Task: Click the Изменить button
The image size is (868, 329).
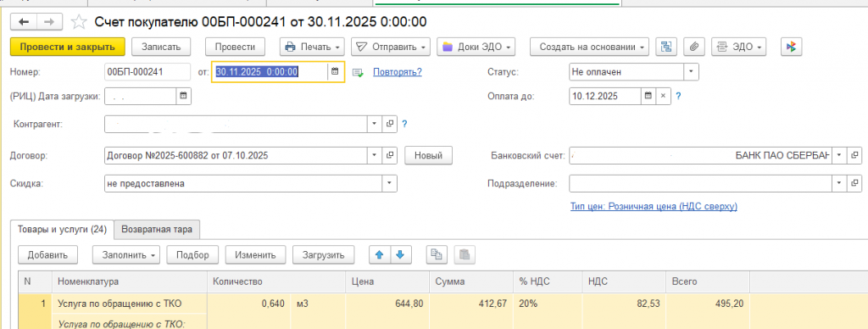Action: tap(255, 254)
